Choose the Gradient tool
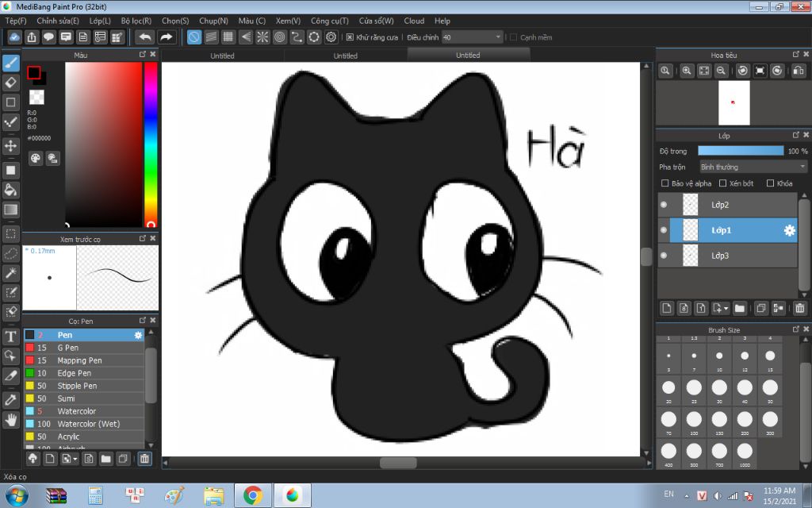Viewport: 812px width, 508px height. tap(11, 210)
